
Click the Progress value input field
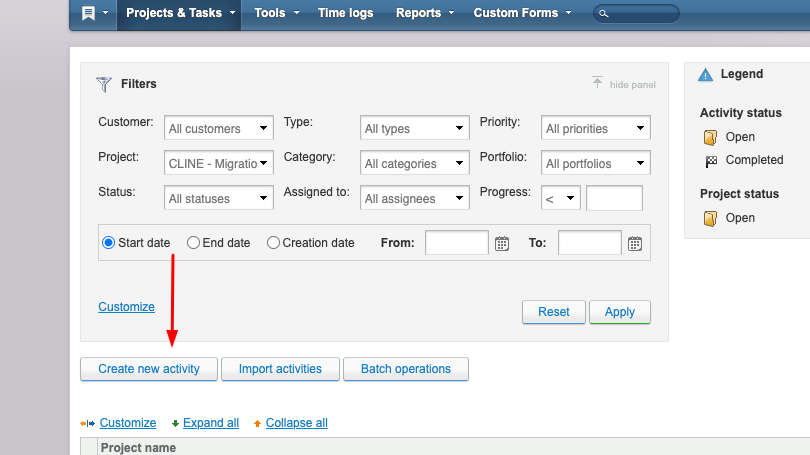click(614, 198)
